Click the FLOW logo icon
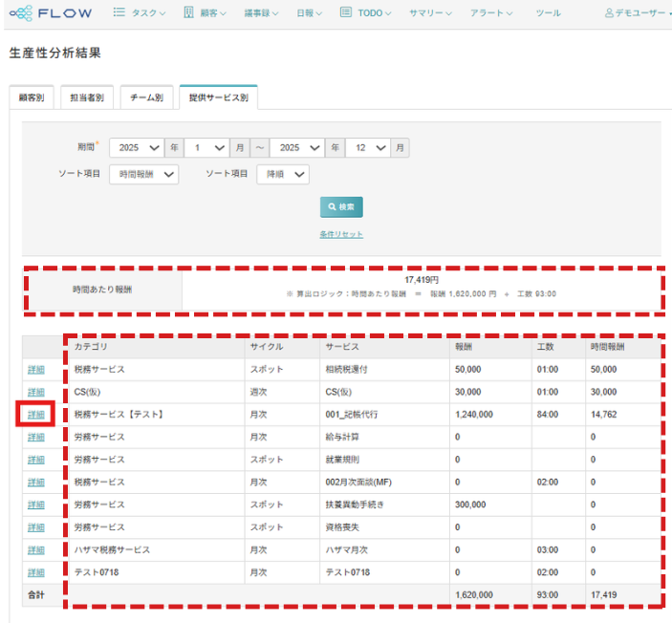Image resolution: width=672 pixels, height=623 pixels. click(x=21, y=13)
